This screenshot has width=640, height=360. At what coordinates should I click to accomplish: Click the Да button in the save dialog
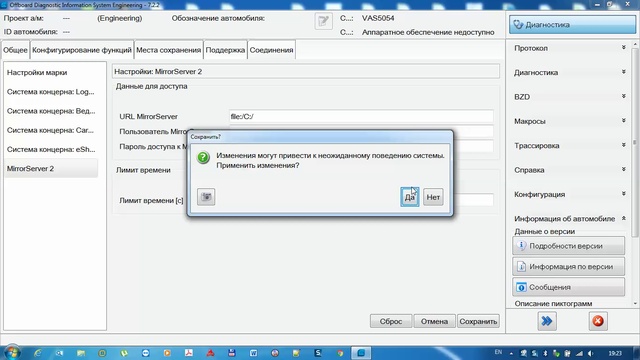409,197
